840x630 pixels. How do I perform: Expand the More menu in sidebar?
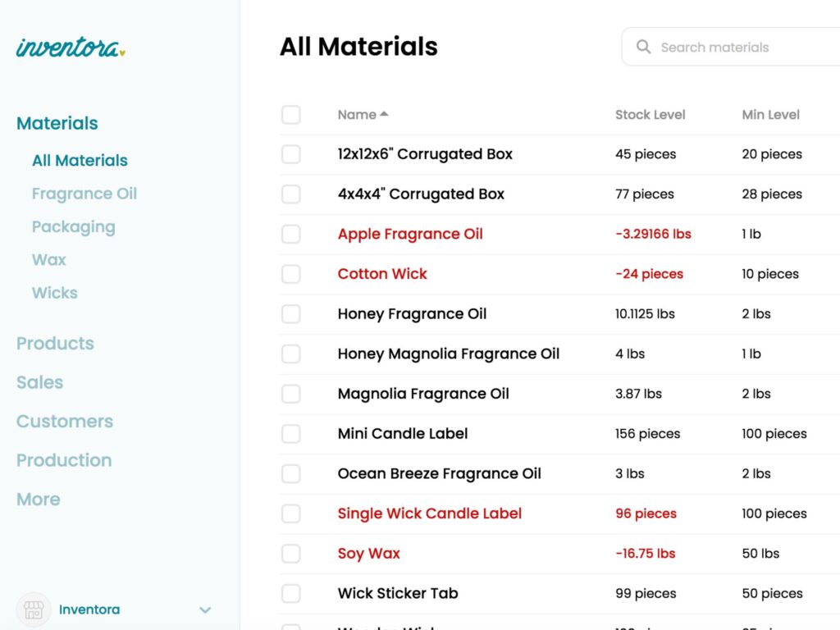pyautogui.click(x=39, y=500)
